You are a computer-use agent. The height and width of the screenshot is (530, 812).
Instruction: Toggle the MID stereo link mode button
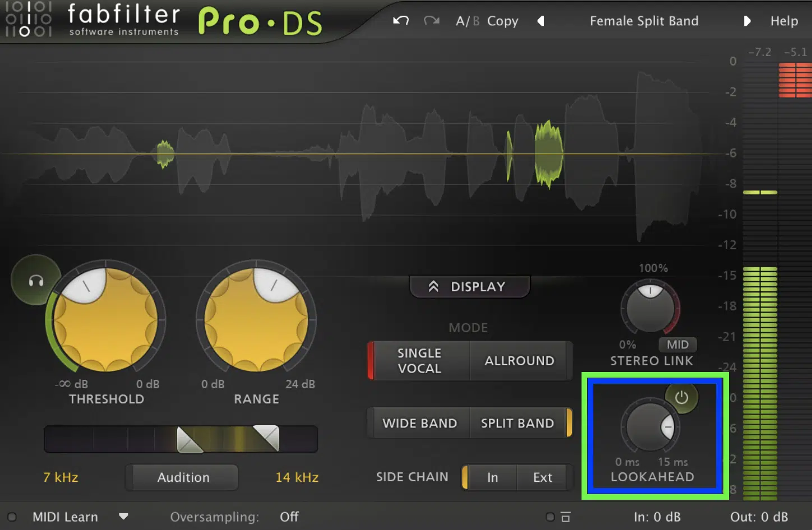coord(677,345)
